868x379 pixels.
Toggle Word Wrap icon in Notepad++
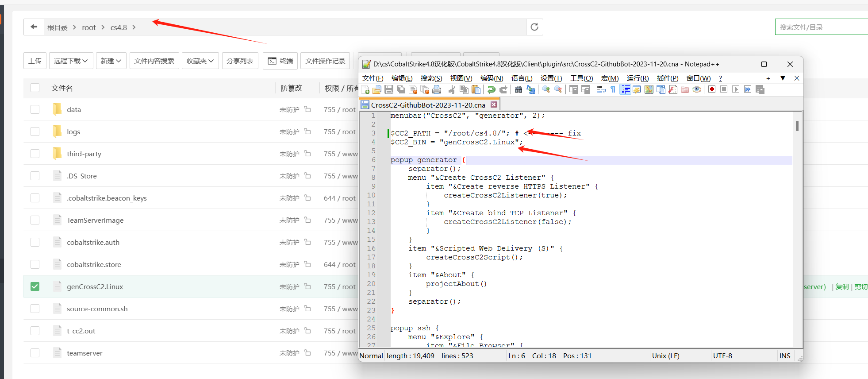pos(601,89)
